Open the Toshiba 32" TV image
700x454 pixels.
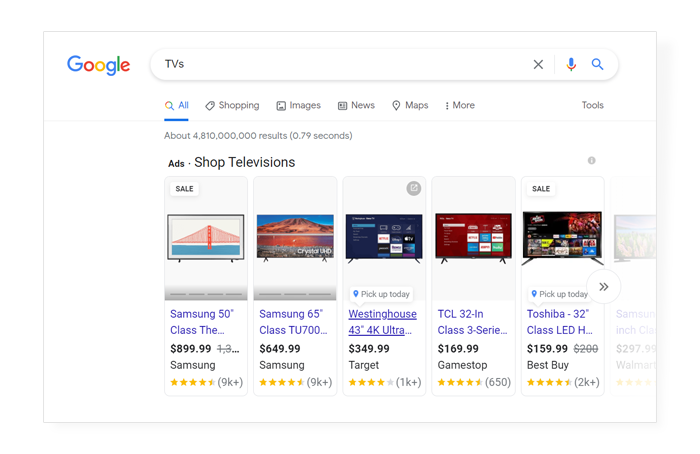pos(562,238)
